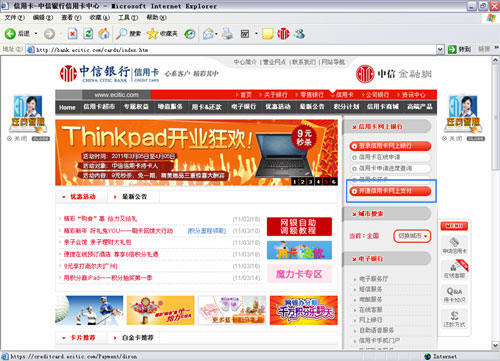500x361 pixels.
Task: Open the 魔力卡专区 banner link
Action: coord(299,274)
